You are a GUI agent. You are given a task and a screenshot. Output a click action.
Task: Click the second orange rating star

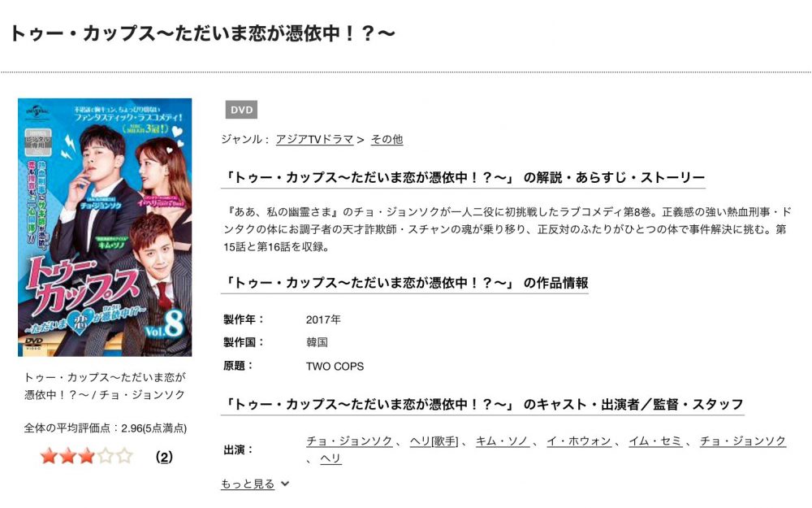(67, 456)
